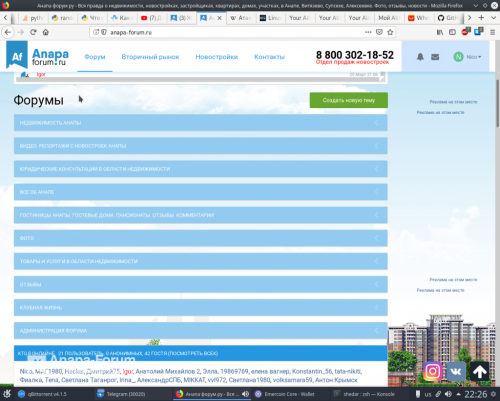Viewport: 500px width, 401px height.
Task: Open online user Антон Крымск profile
Action: pos(336,380)
